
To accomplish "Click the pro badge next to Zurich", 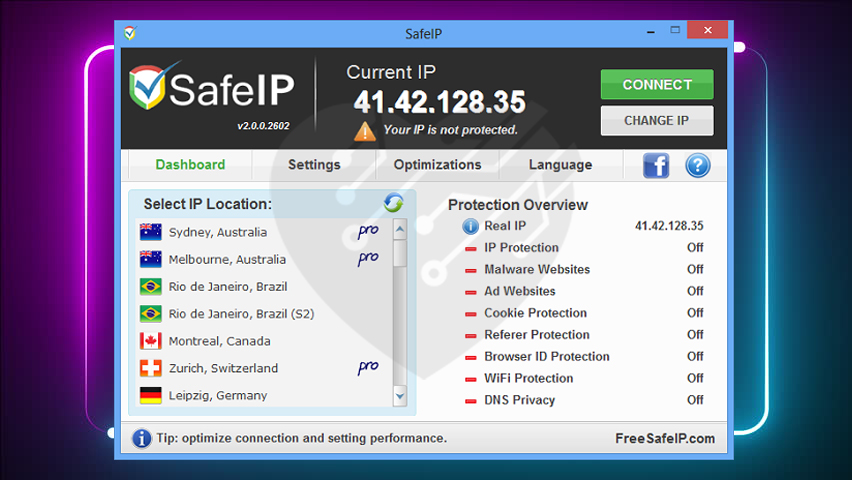I will (x=368, y=367).
